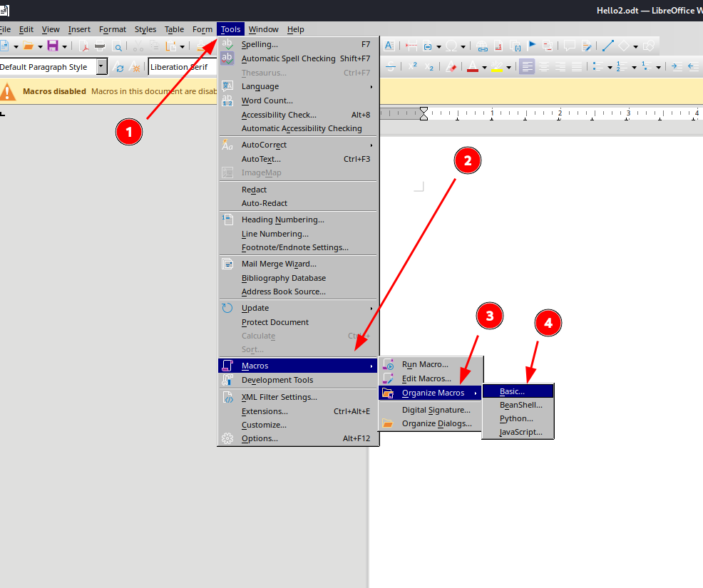Toggle Protect Document menu entry
The image size is (703, 588).
[x=299, y=322]
